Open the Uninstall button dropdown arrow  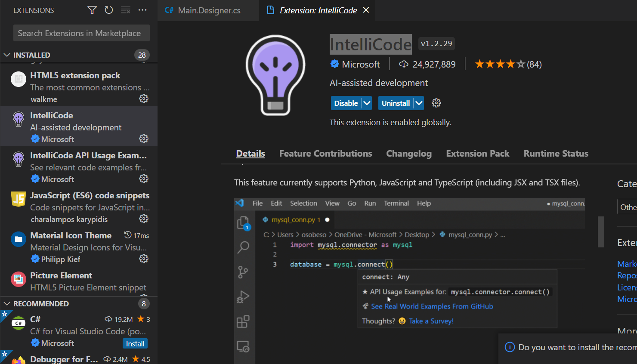pyautogui.click(x=419, y=103)
